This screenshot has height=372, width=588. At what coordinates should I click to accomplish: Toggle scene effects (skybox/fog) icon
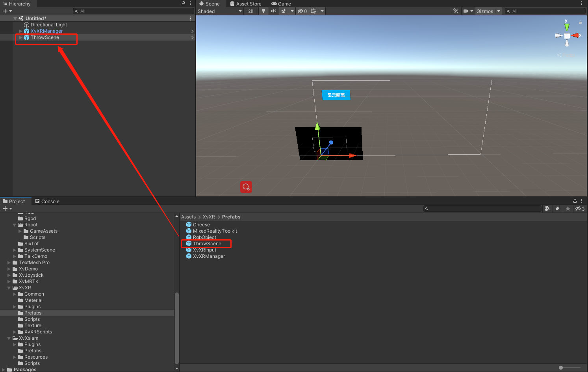click(284, 11)
